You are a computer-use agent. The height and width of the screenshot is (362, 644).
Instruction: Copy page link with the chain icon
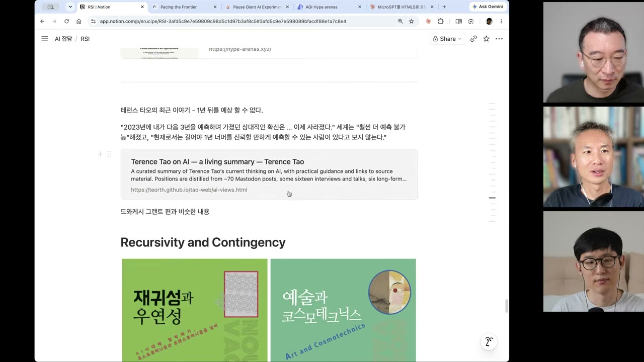(x=473, y=39)
